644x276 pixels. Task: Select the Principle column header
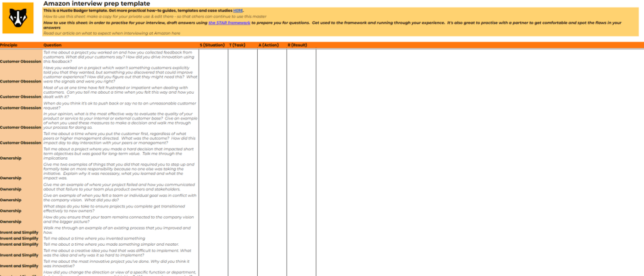9,45
